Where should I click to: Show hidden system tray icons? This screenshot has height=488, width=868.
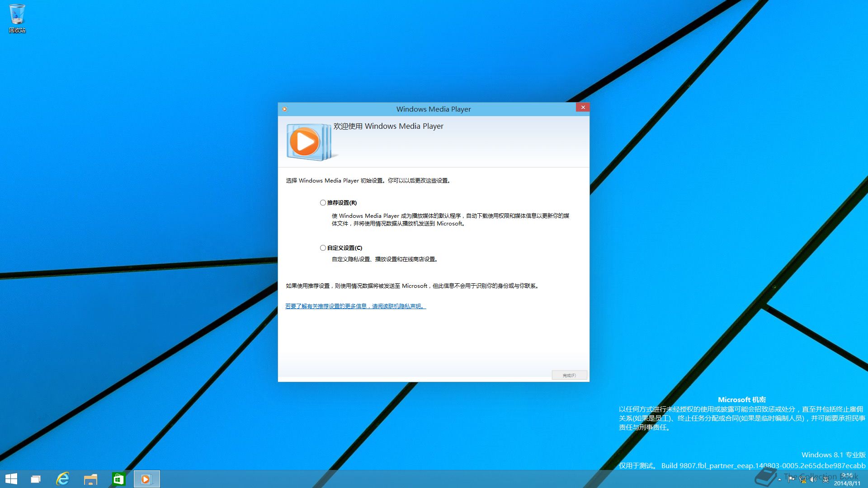pyautogui.click(x=779, y=479)
